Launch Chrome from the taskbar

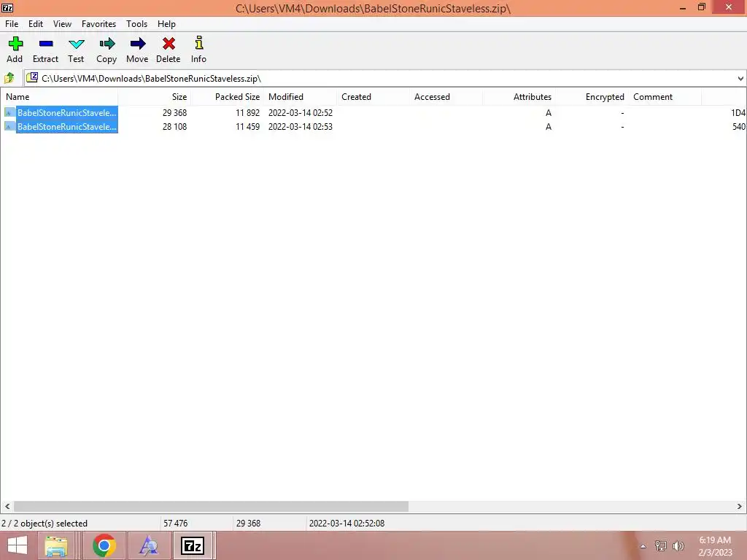click(x=104, y=545)
